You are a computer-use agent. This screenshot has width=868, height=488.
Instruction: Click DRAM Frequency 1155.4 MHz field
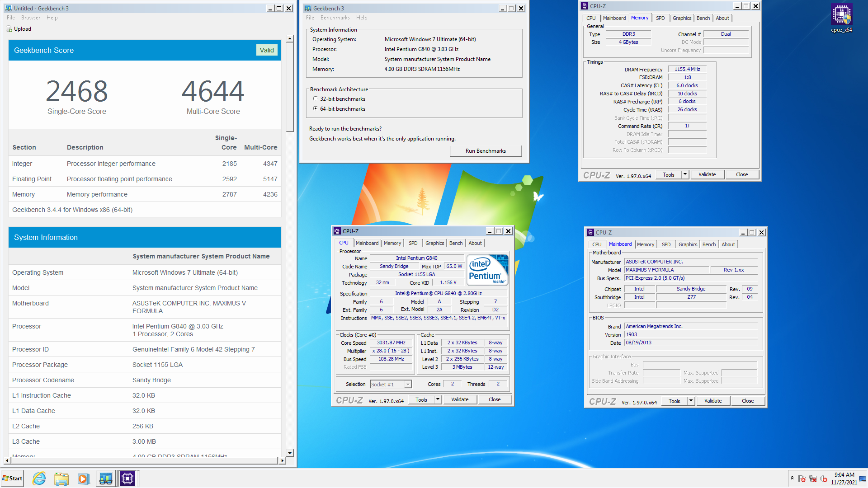pos(687,69)
